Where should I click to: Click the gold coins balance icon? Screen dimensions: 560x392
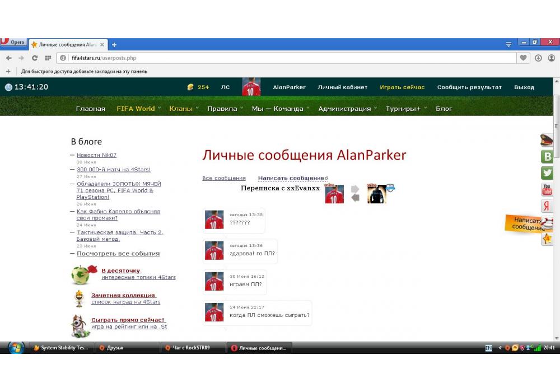(190, 87)
